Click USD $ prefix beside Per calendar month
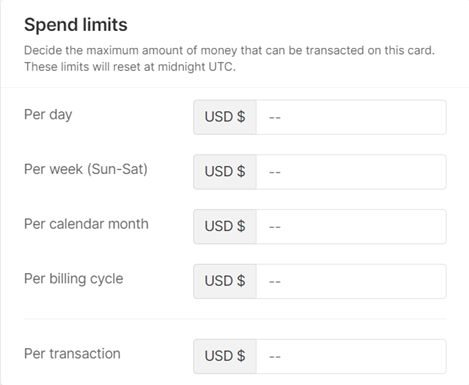Viewport: 469px width, 385px height. coord(225,227)
